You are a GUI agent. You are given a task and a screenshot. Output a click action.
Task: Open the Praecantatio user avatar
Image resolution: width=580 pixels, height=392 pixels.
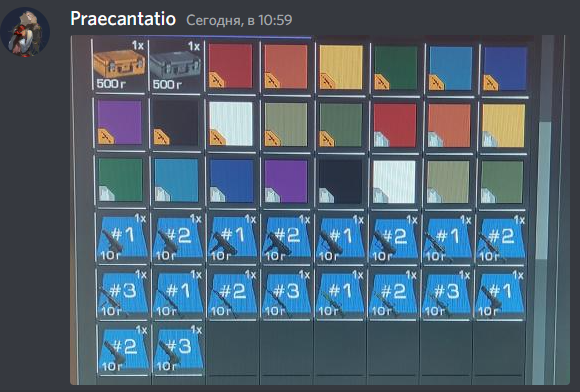click(25, 32)
